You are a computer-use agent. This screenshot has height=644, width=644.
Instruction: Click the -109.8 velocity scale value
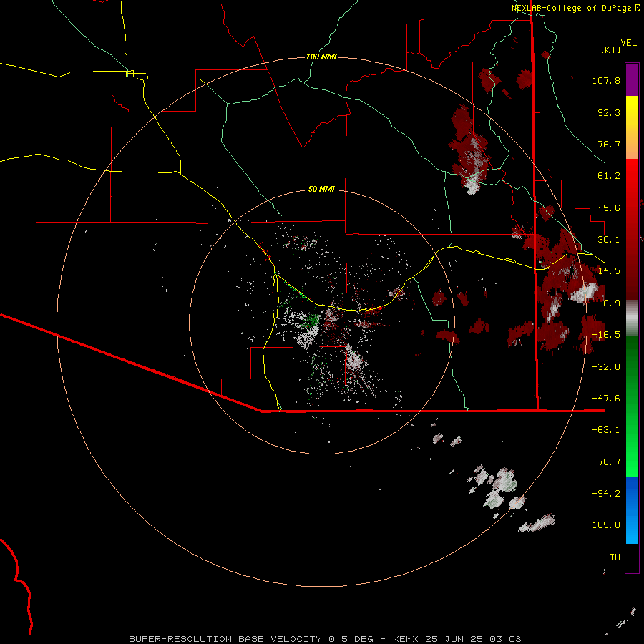603,525
